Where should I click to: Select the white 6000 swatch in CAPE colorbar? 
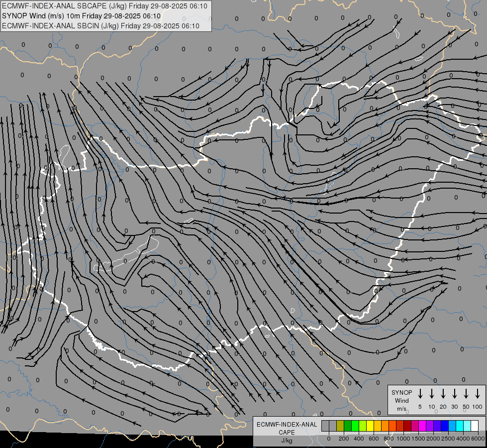click(474, 426)
